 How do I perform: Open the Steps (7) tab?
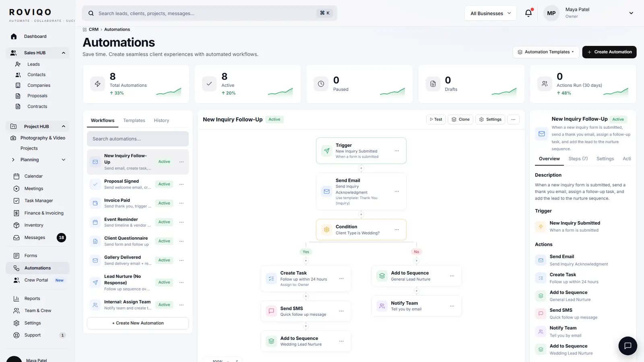pos(578,159)
